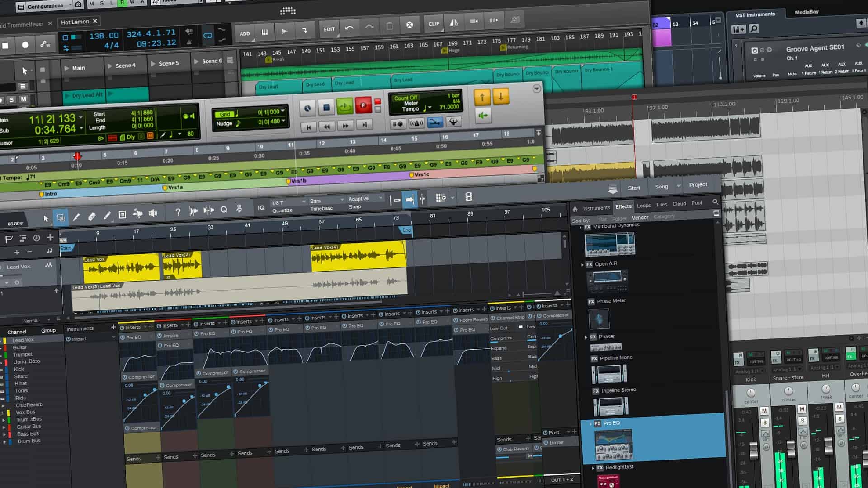This screenshot has height=488, width=868.
Task: Expand the Open AIR effect entry
Action: [x=582, y=265]
